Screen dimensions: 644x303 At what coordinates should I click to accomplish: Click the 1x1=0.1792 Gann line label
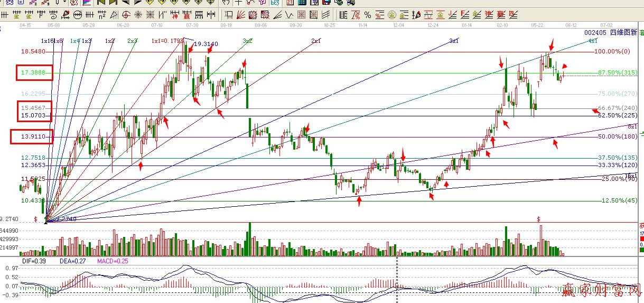pos(167,41)
